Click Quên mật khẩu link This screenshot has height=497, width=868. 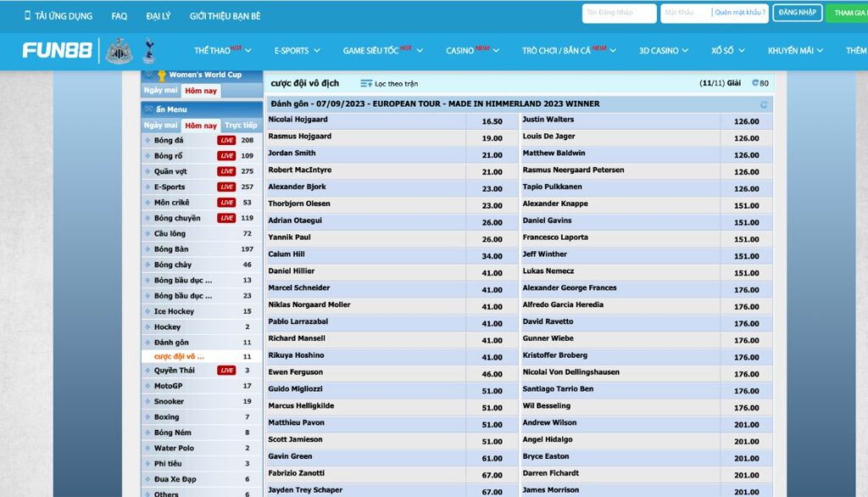pos(739,12)
